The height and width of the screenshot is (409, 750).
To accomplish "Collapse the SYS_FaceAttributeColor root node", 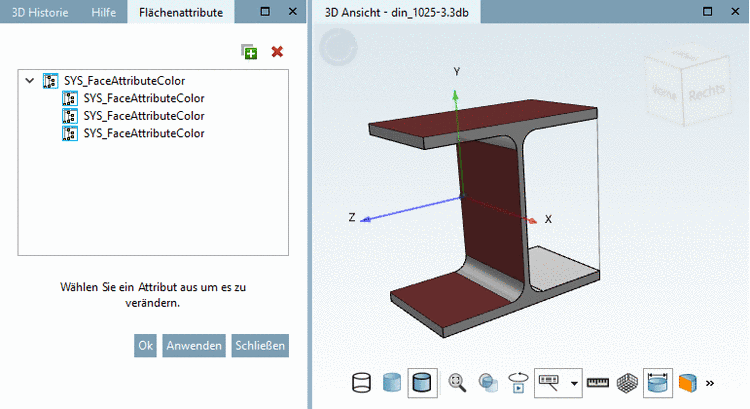I will [x=30, y=80].
